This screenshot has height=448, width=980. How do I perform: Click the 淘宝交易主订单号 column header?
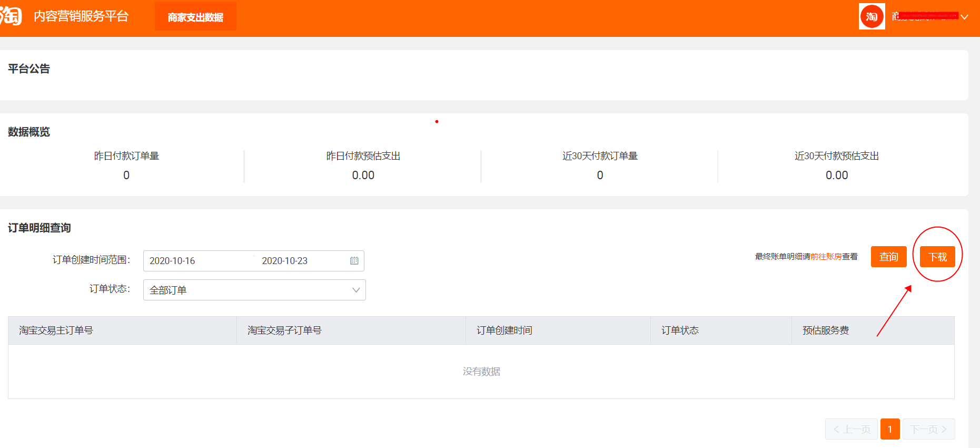click(56, 330)
